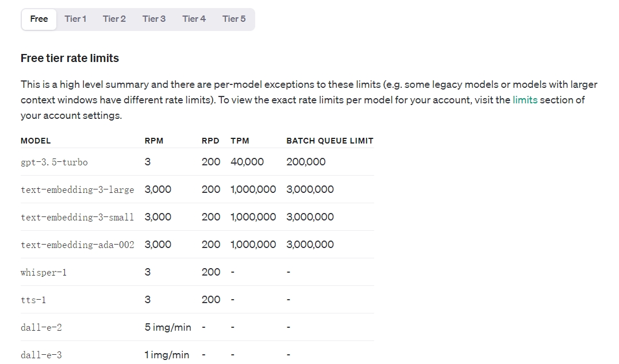Click RPD 200 for text-embedding-ada-002
This screenshot has width=619, height=364.
pos(211,245)
